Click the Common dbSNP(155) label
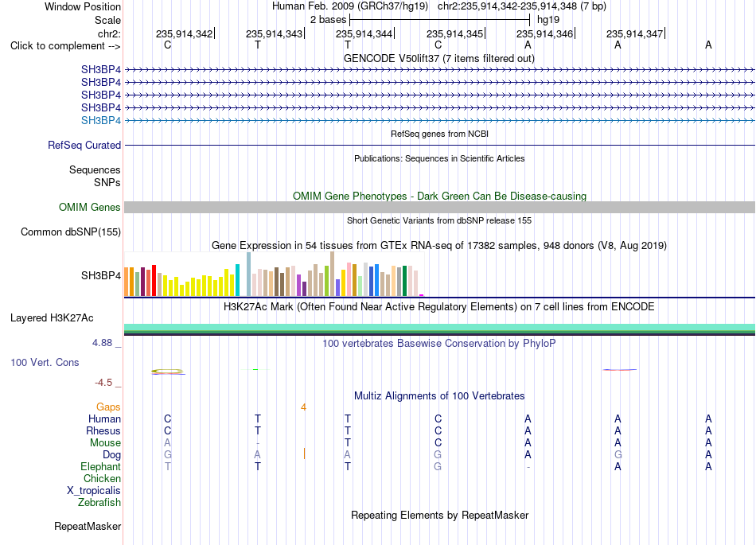The image size is (756, 545). (71, 232)
